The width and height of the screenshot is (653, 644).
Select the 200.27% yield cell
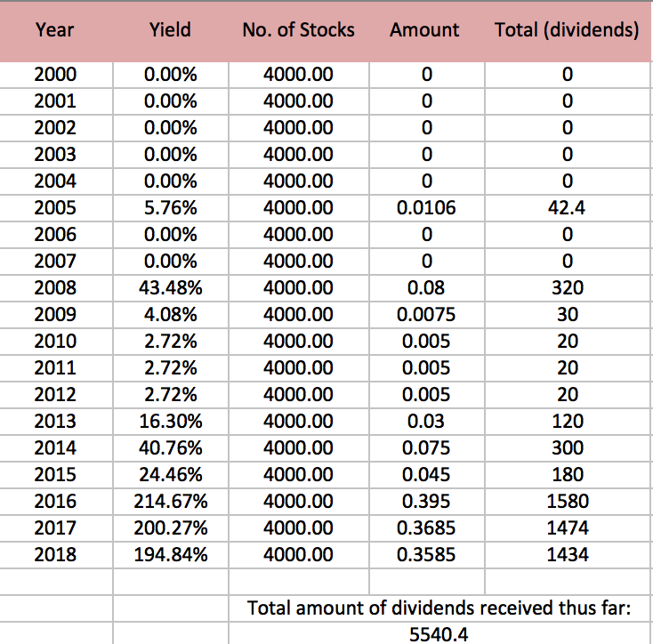171,527
